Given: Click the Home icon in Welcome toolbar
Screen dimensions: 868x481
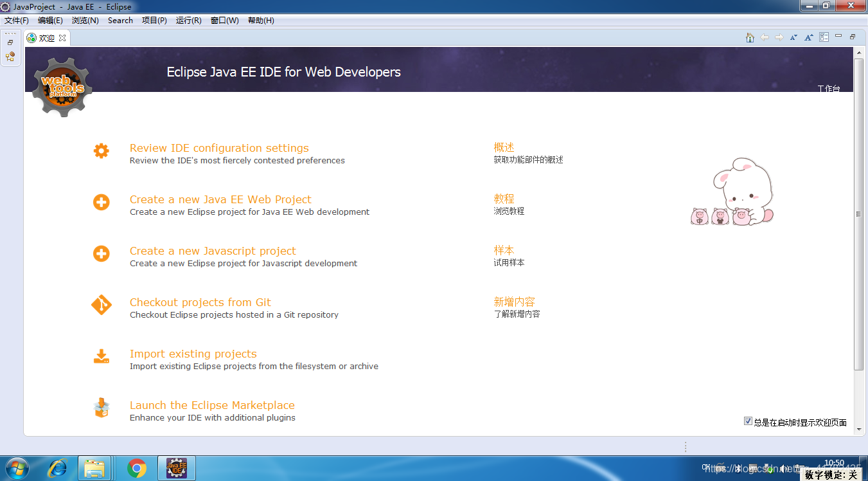Looking at the screenshot, I should coord(750,37).
